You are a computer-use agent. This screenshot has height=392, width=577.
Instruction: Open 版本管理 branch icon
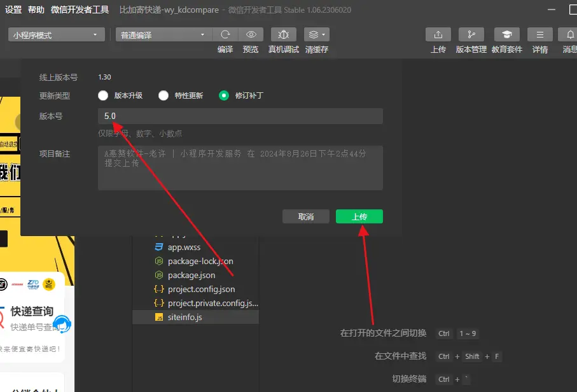click(471, 34)
